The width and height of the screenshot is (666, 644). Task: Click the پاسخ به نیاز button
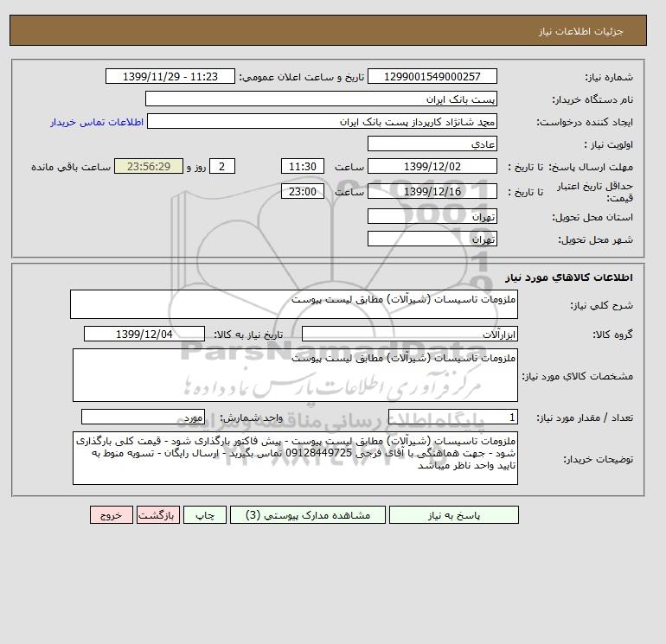(x=453, y=515)
